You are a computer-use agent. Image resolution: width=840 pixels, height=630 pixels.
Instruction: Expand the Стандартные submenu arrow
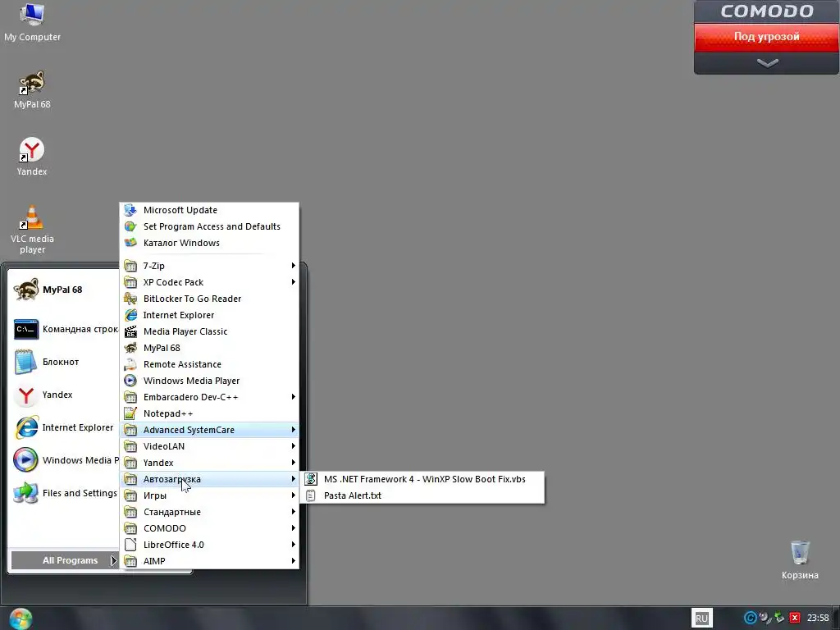pos(293,512)
